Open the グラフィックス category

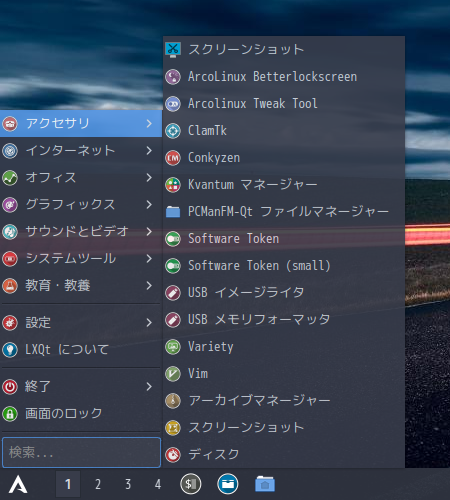pyautogui.click(x=81, y=205)
